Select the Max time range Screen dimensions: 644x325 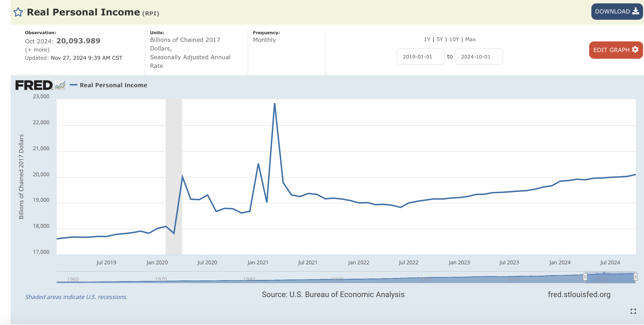(471, 39)
